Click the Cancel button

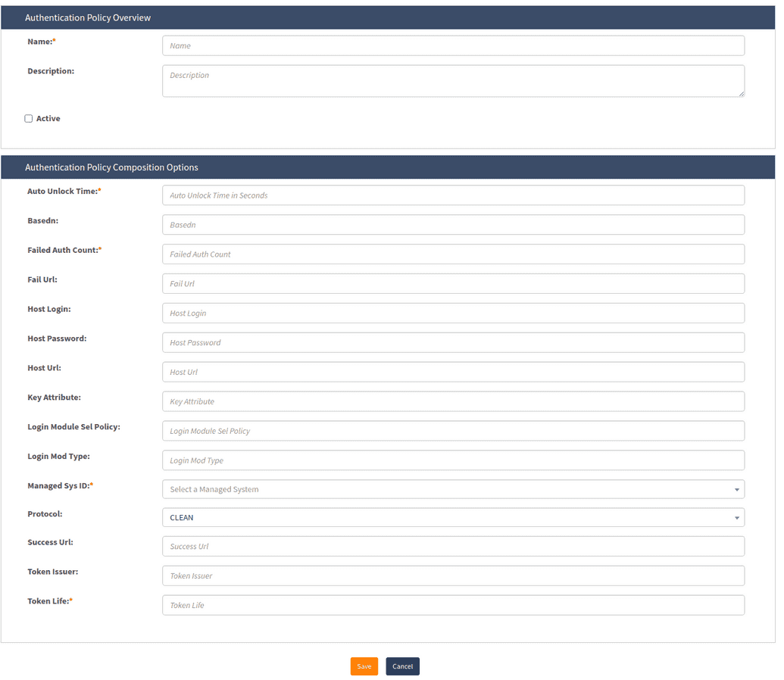coord(402,666)
